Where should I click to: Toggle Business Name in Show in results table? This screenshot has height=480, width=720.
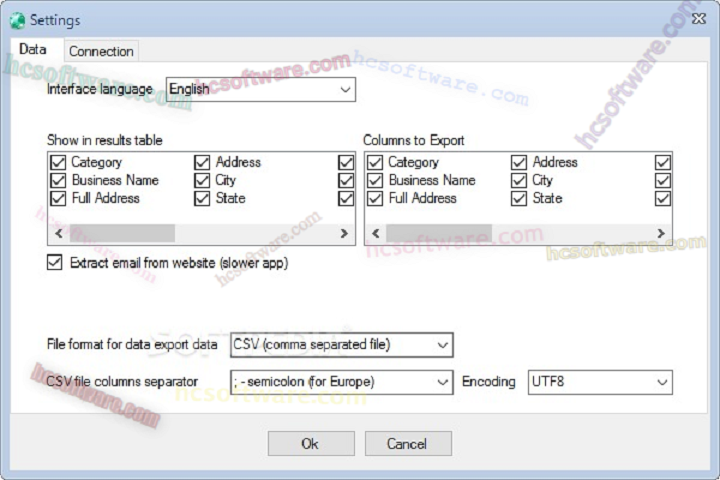[x=58, y=180]
